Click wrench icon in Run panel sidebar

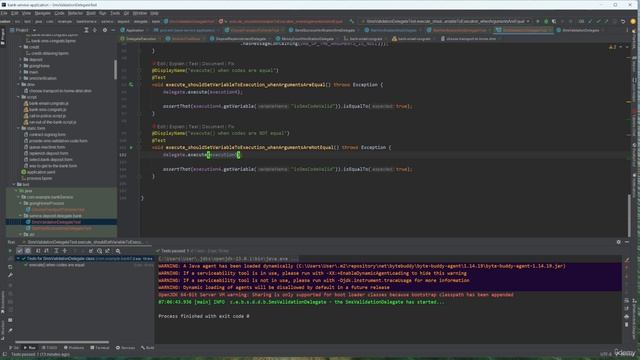pyautogui.click(x=10, y=276)
